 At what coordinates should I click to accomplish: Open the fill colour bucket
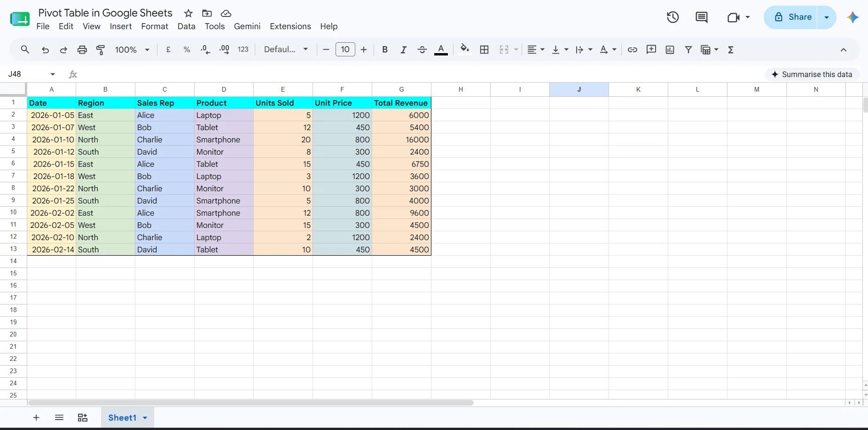coord(465,50)
